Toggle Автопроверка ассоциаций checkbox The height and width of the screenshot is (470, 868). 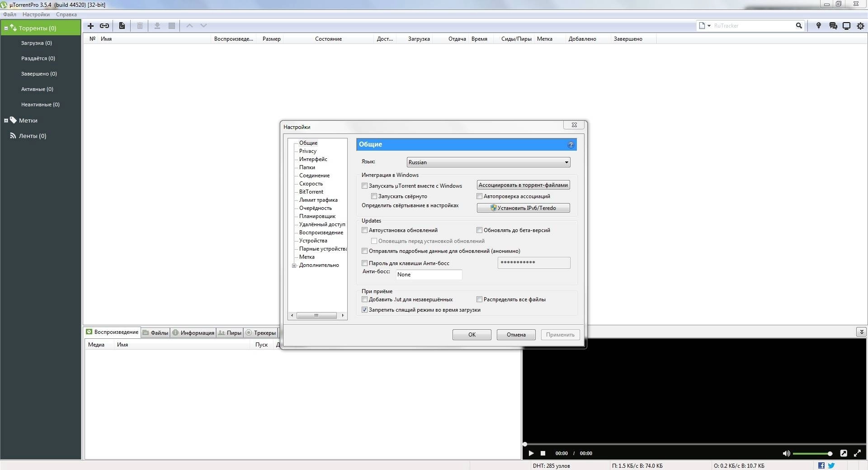pos(479,196)
